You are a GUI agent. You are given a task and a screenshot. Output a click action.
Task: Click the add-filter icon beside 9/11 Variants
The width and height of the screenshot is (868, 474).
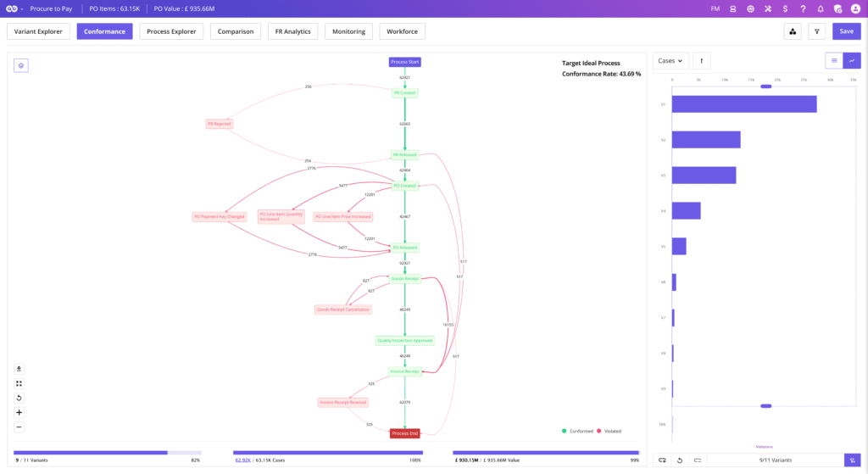click(852, 460)
